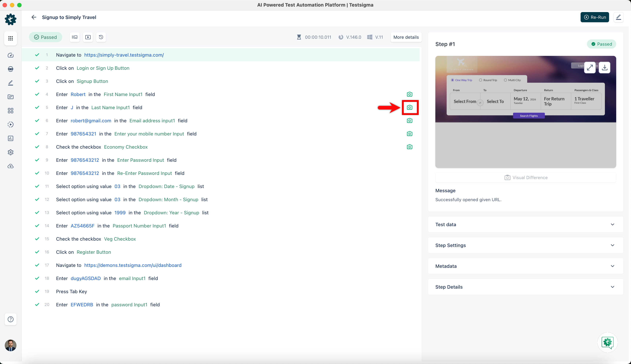
Task: Open the Testsigma chat assistant bubble
Action: tap(607, 342)
